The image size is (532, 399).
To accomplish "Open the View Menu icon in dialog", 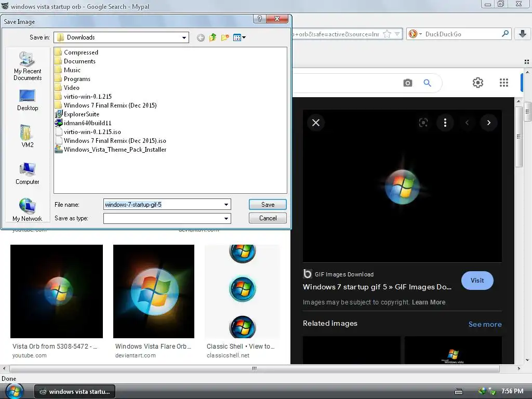I will (239, 37).
